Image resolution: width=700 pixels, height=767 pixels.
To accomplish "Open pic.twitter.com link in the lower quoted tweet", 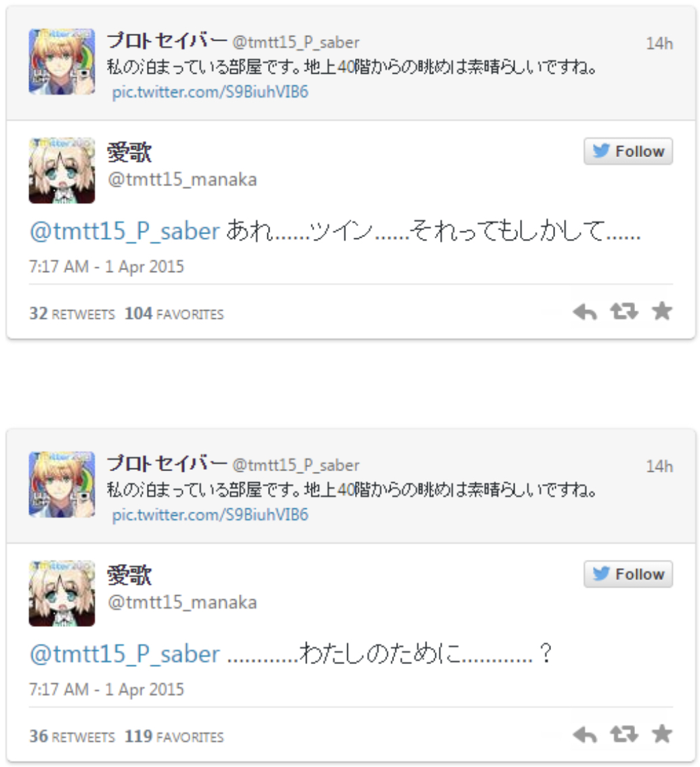I will [x=211, y=515].
